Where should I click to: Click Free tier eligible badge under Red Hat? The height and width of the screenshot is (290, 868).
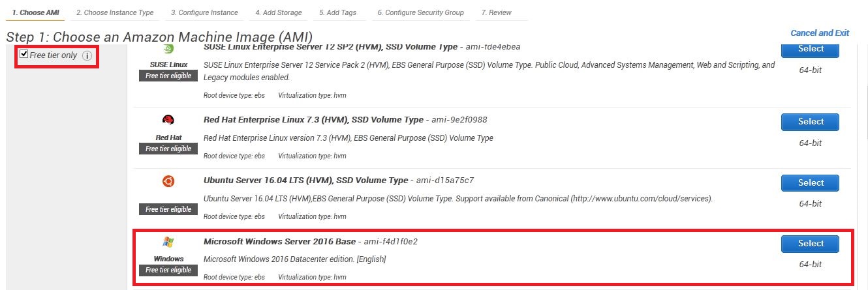tap(168, 149)
